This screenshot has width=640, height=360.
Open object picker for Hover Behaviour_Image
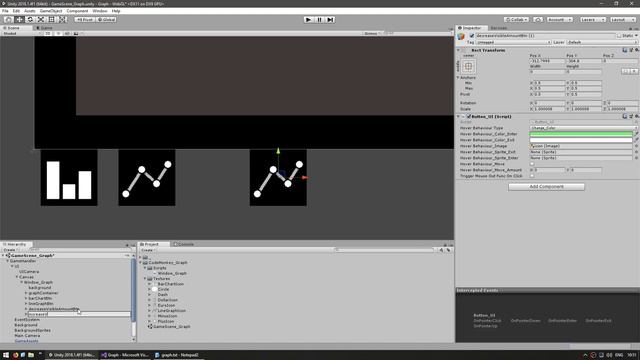[x=636, y=146]
